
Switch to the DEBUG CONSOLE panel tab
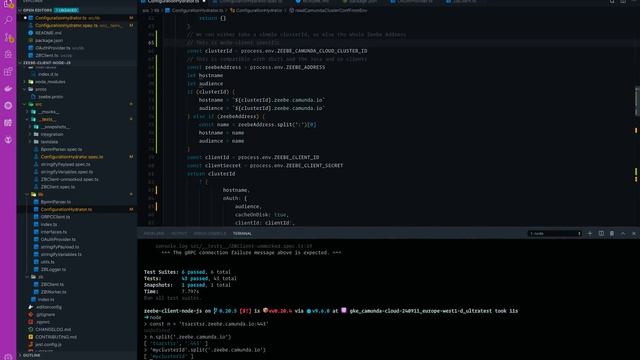pos(209,233)
